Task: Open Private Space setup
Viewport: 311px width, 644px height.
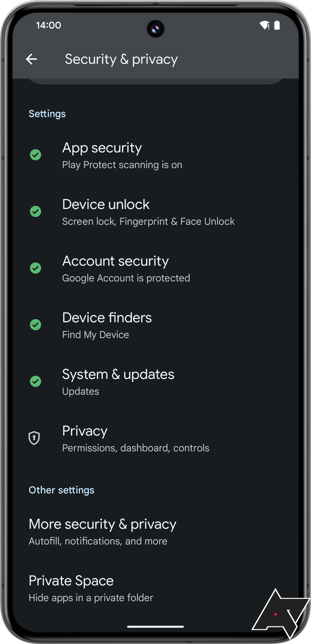Action: tap(91, 588)
